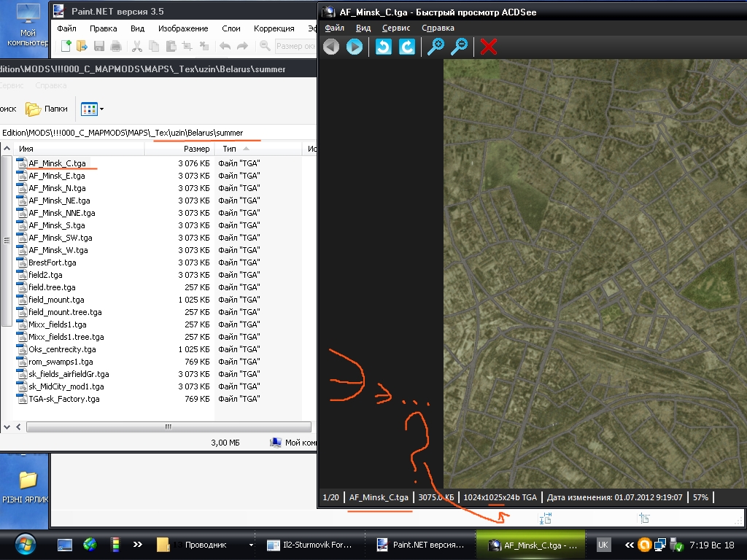The image size is (747, 560).
Task: Open the Слои menu in Paint.NET
Action: (x=231, y=28)
